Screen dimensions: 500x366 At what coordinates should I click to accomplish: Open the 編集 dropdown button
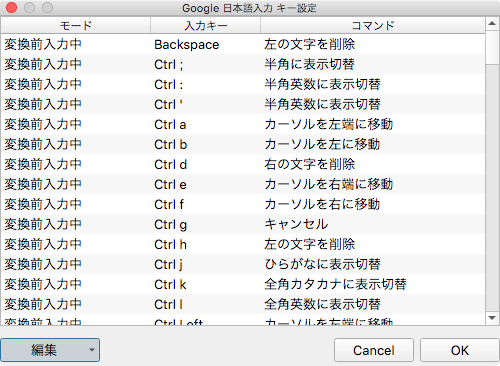(50, 350)
